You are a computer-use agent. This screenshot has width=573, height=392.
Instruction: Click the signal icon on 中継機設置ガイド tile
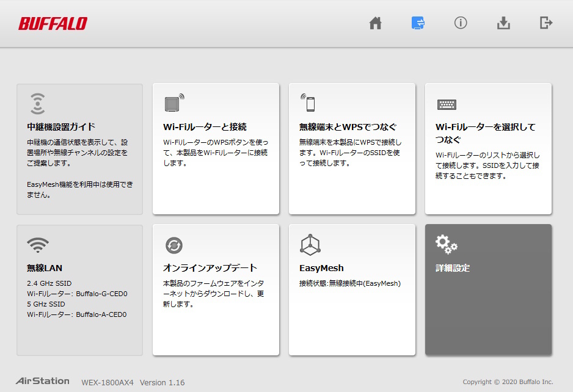37,104
